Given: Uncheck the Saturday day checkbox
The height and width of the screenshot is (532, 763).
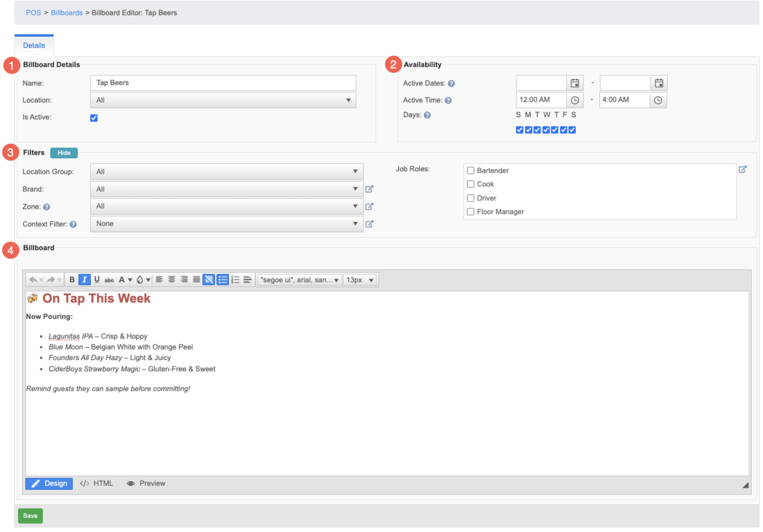Looking at the screenshot, I should coord(572,130).
